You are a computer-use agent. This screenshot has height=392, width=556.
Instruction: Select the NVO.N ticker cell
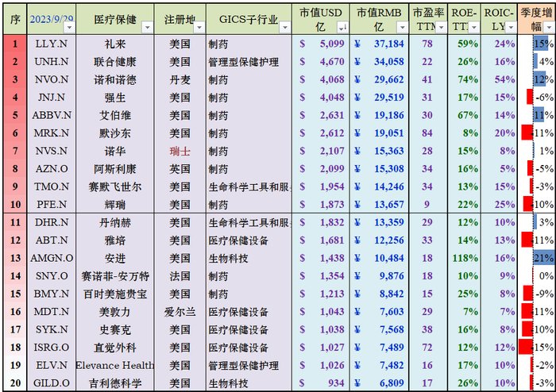click(x=52, y=79)
